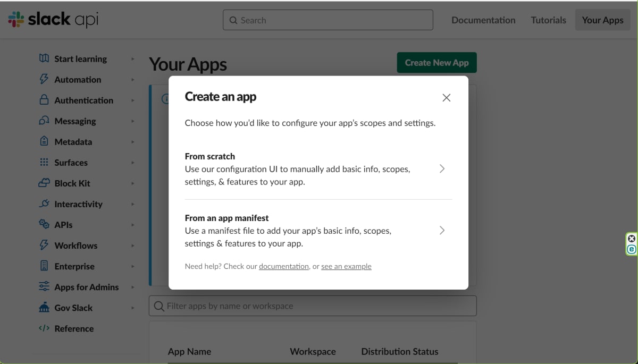Viewport: 638px width, 364px height.
Task: Click the From an app manifest chevron
Action: [442, 230]
